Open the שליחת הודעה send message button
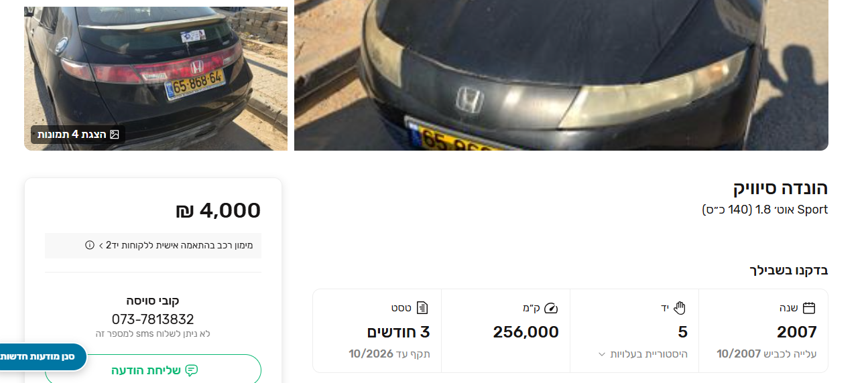The height and width of the screenshot is (383, 868). pos(153,370)
